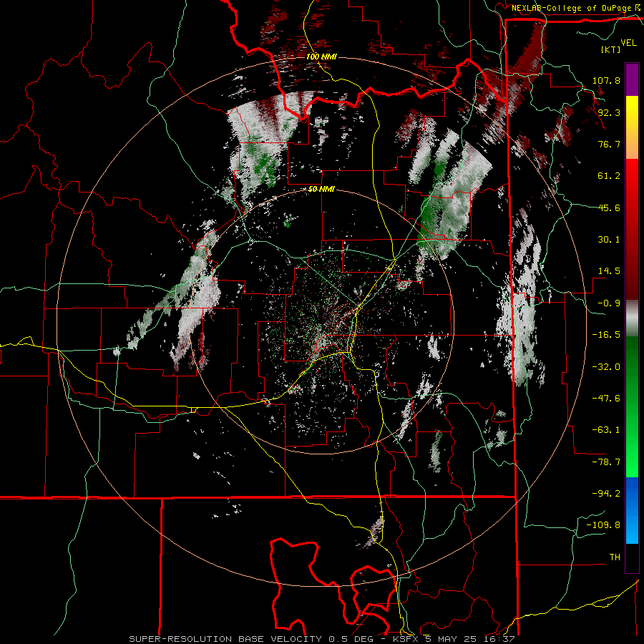
Task: Click the 92.3 value on velocity scale
Action: 609,112
